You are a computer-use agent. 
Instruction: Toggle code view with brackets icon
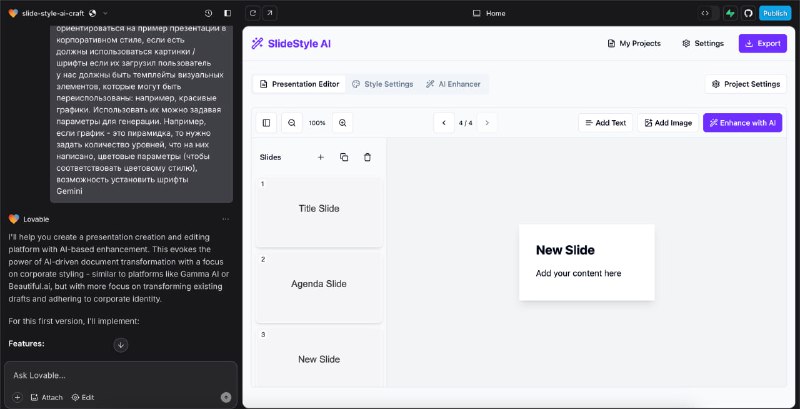click(x=705, y=13)
